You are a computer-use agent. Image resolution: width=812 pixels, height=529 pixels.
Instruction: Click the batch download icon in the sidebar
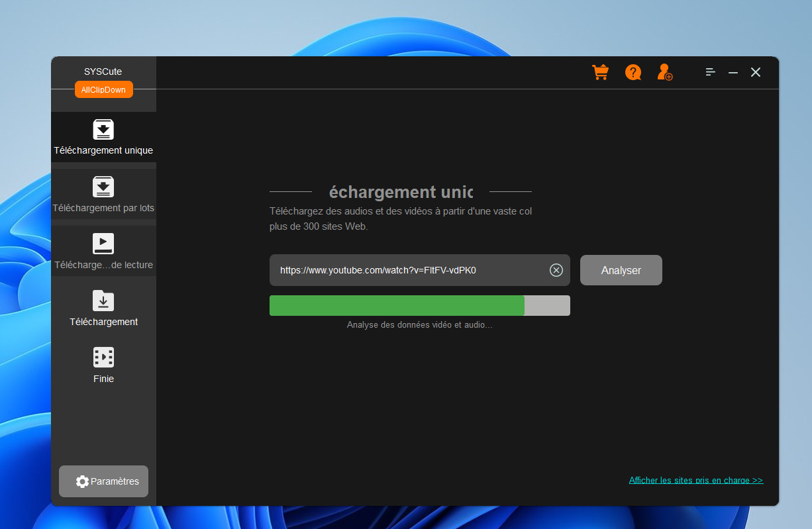point(103,187)
